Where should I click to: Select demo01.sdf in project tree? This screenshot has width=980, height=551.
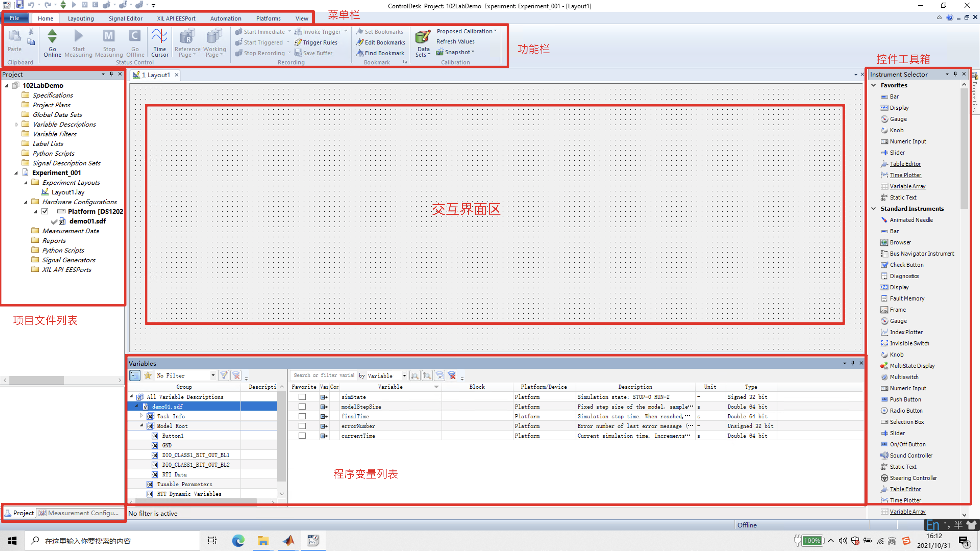tap(87, 221)
